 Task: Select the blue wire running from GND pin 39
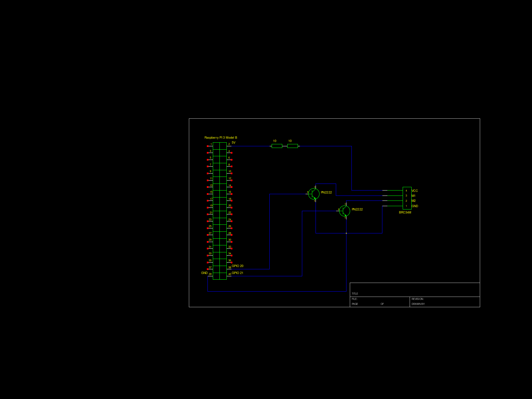pyautogui.click(x=277, y=292)
